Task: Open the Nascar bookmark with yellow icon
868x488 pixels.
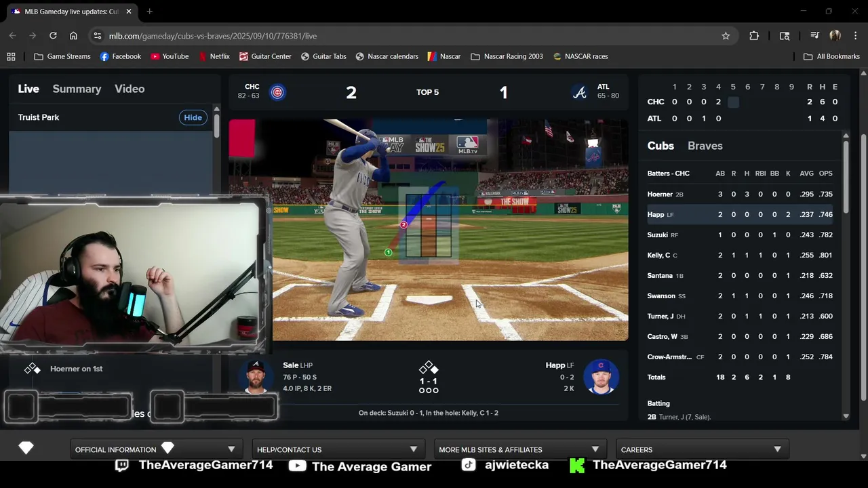Action: (444, 56)
